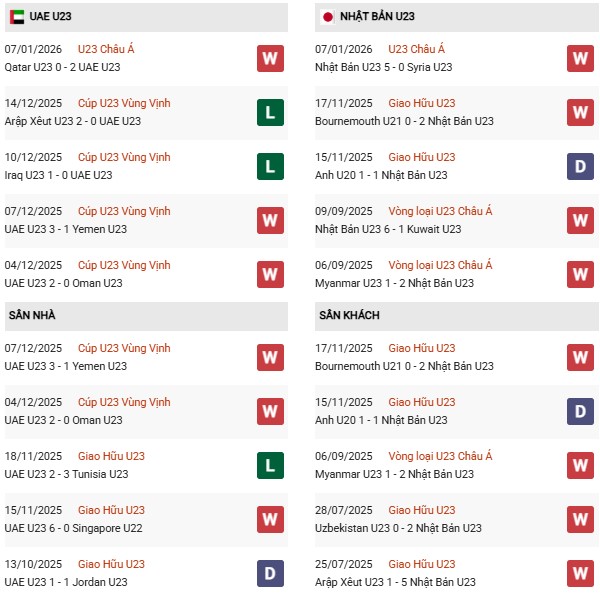Open the SÂN NHÀ home section

coord(33,316)
